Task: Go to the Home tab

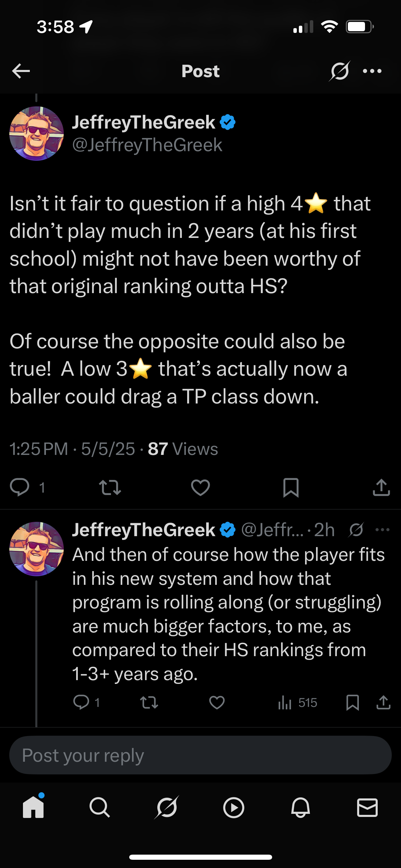Action: [x=33, y=808]
